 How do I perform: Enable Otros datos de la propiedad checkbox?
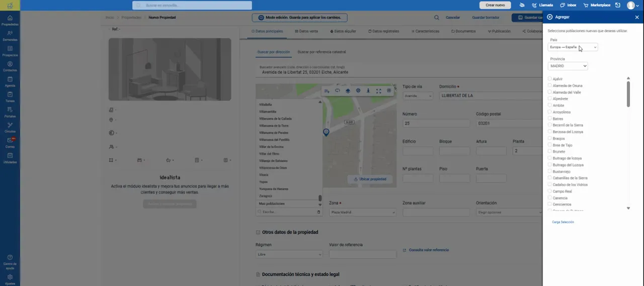click(258, 232)
